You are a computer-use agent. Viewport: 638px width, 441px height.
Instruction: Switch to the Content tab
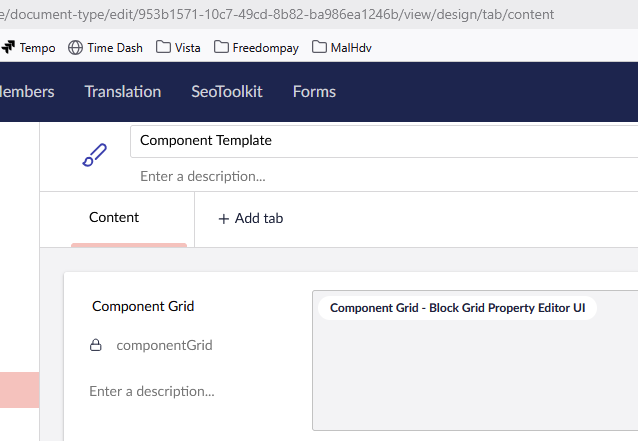click(114, 217)
